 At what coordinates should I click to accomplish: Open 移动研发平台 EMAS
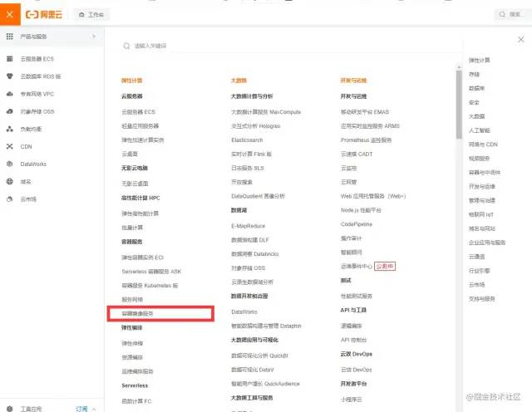[365, 112]
